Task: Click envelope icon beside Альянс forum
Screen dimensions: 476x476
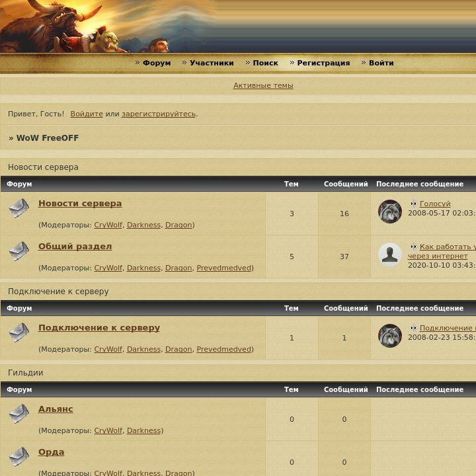Action: point(19,414)
